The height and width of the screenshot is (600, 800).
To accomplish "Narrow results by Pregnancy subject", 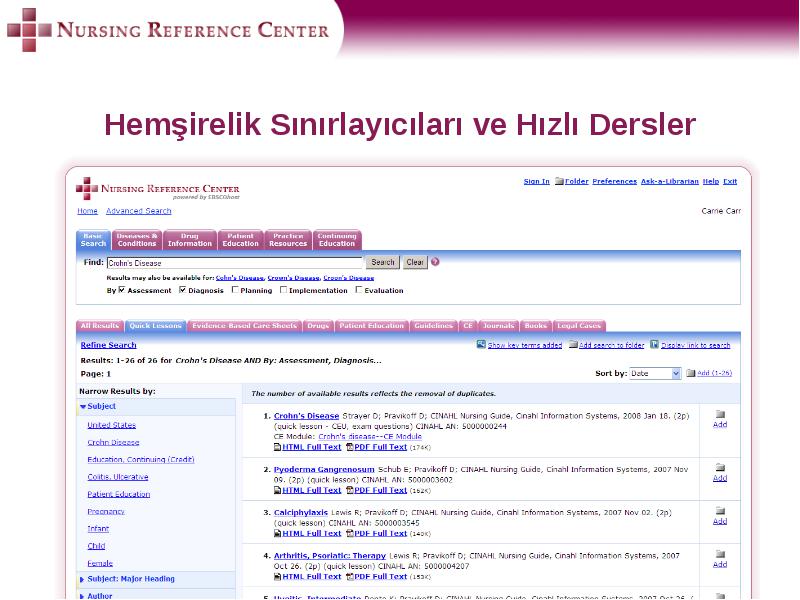I will (106, 512).
